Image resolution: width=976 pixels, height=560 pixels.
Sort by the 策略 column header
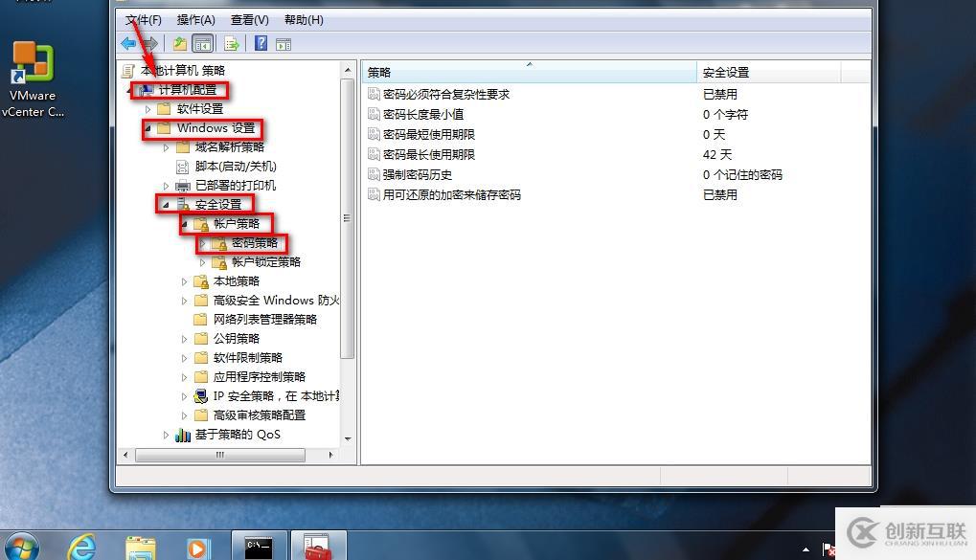[530, 72]
